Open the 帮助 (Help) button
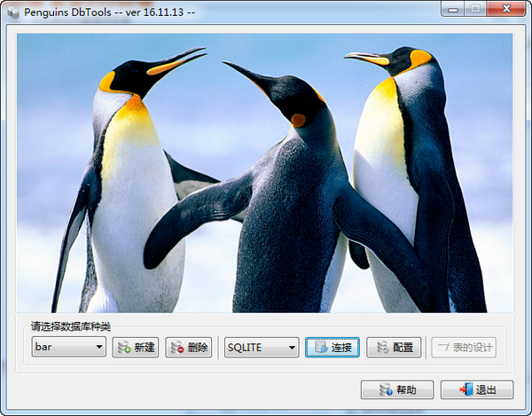 coord(397,389)
